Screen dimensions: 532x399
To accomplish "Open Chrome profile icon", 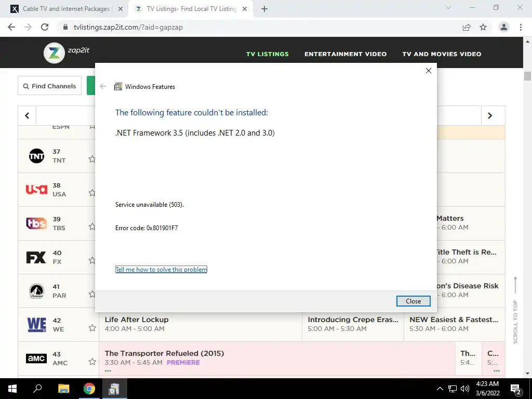I will [x=504, y=27].
